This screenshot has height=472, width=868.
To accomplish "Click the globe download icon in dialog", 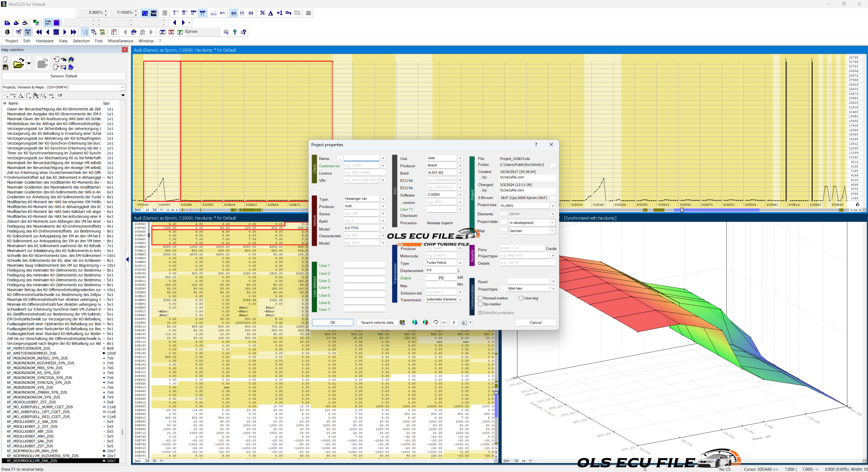I will [x=415, y=322].
